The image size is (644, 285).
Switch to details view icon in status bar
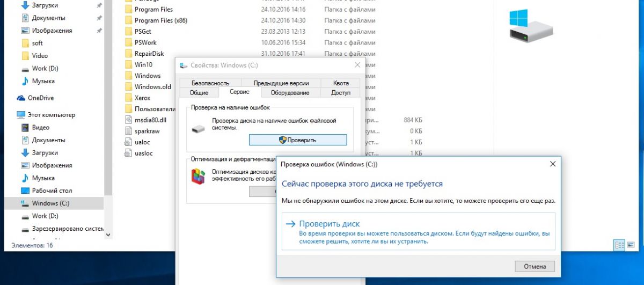(x=620, y=245)
